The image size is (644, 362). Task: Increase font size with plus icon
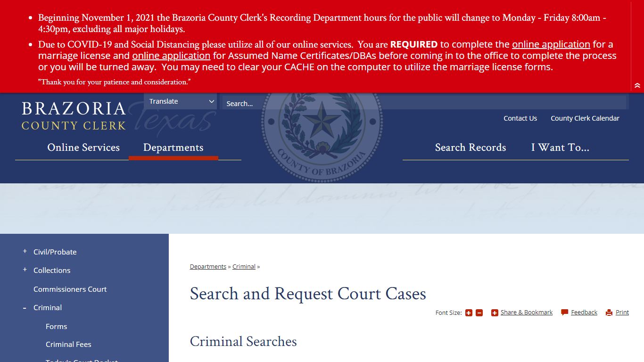[469, 313]
